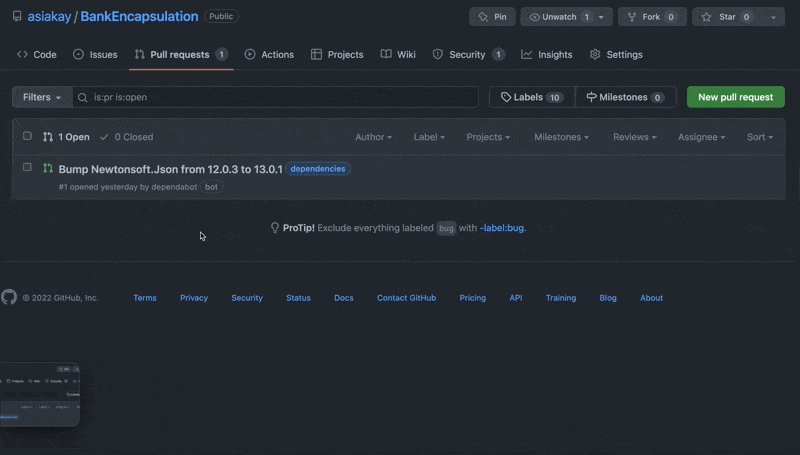Tick the select-all pull requests checkbox

coord(28,136)
